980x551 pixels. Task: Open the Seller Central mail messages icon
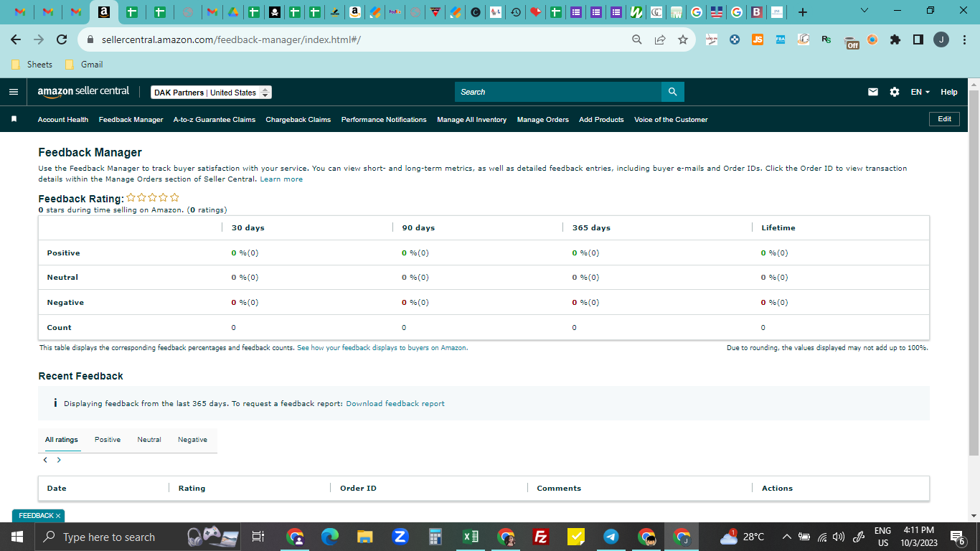(x=873, y=92)
